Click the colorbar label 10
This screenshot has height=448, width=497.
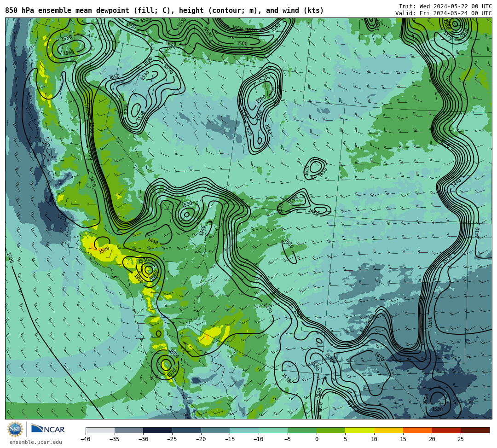(374, 439)
